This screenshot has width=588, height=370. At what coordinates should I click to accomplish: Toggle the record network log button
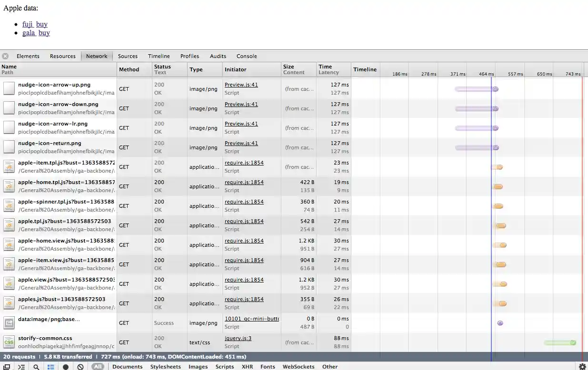click(x=66, y=367)
